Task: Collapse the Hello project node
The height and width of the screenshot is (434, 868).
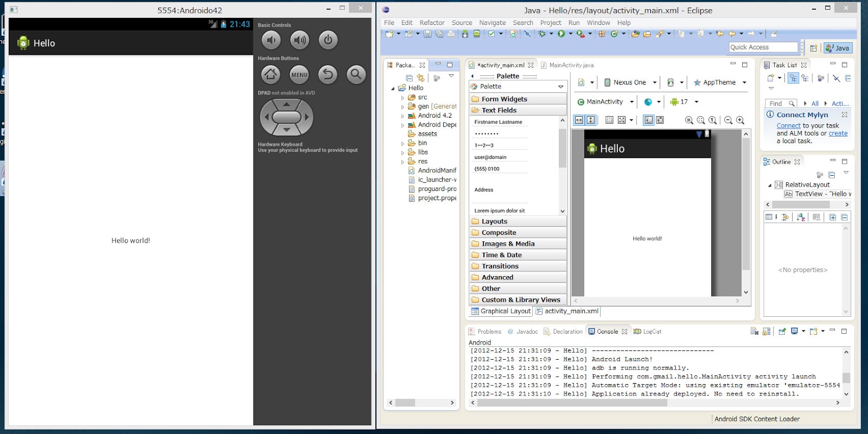Action: pyautogui.click(x=393, y=88)
